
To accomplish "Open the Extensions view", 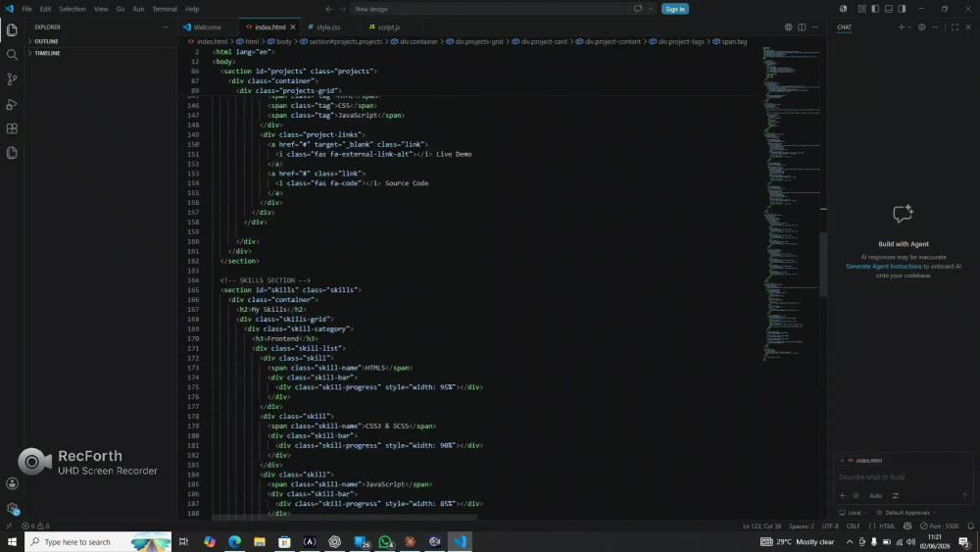I will click(x=12, y=128).
